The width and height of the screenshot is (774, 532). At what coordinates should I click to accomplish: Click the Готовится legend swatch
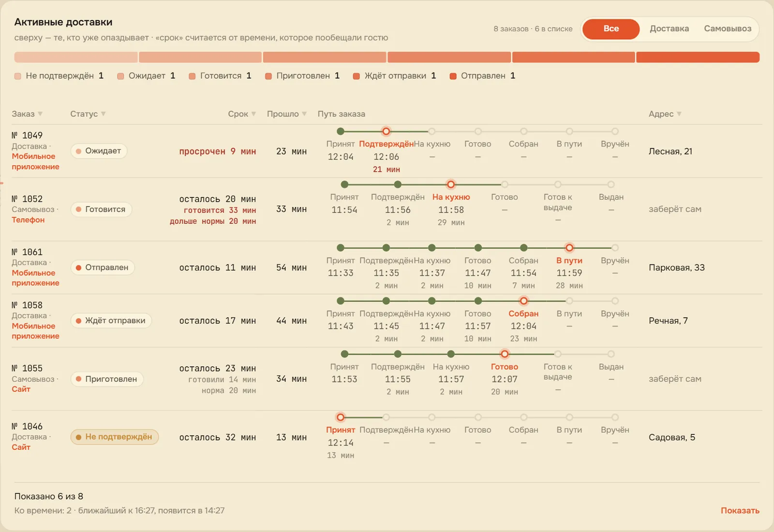192,76
